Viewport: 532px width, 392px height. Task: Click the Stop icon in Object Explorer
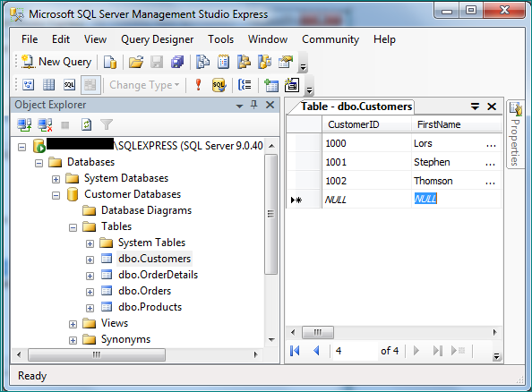pos(65,125)
